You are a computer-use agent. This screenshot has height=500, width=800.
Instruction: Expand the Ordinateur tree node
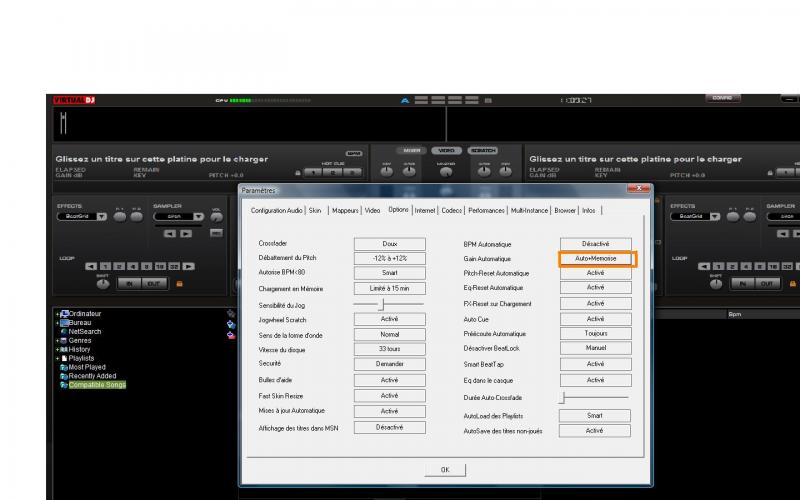coord(57,314)
